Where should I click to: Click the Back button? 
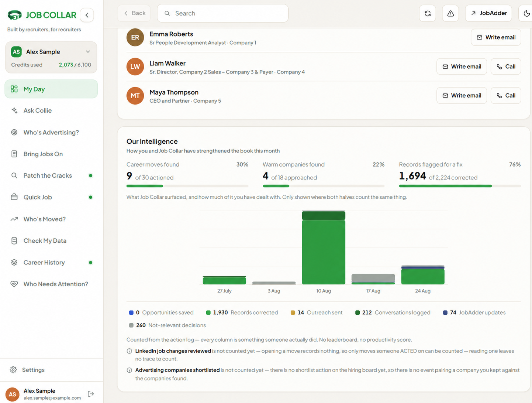coord(134,13)
